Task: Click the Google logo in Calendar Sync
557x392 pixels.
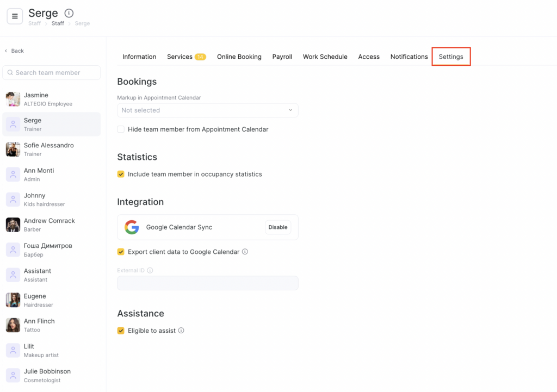Action: pyautogui.click(x=132, y=227)
